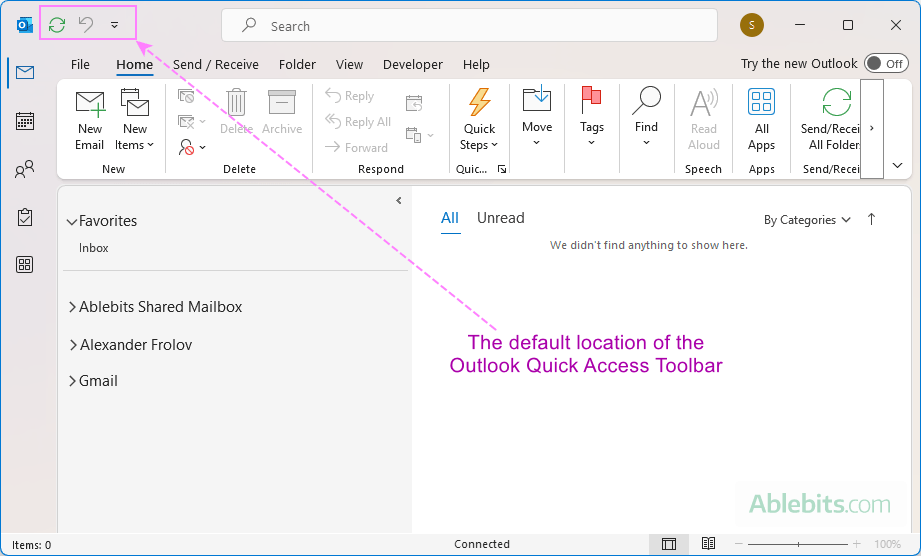This screenshot has width=921, height=556.
Task: Open the account profile 'S' avatar
Action: (x=752, y=25)
